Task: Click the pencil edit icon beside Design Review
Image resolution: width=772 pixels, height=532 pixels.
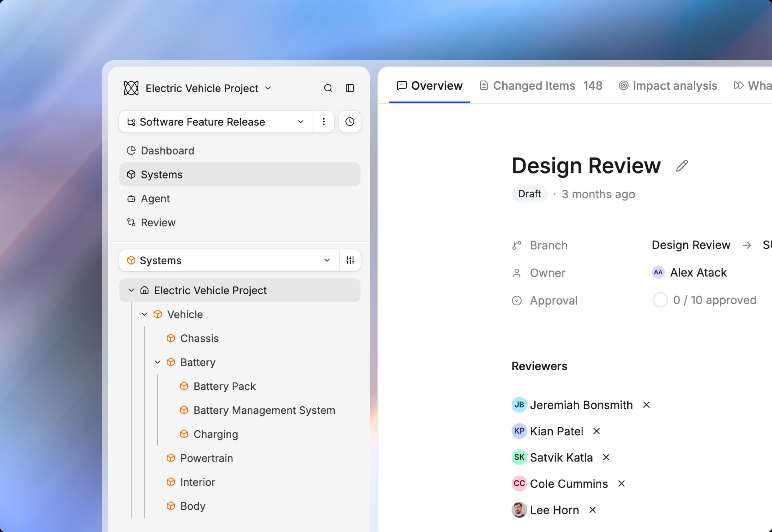Action: point(682,166)
